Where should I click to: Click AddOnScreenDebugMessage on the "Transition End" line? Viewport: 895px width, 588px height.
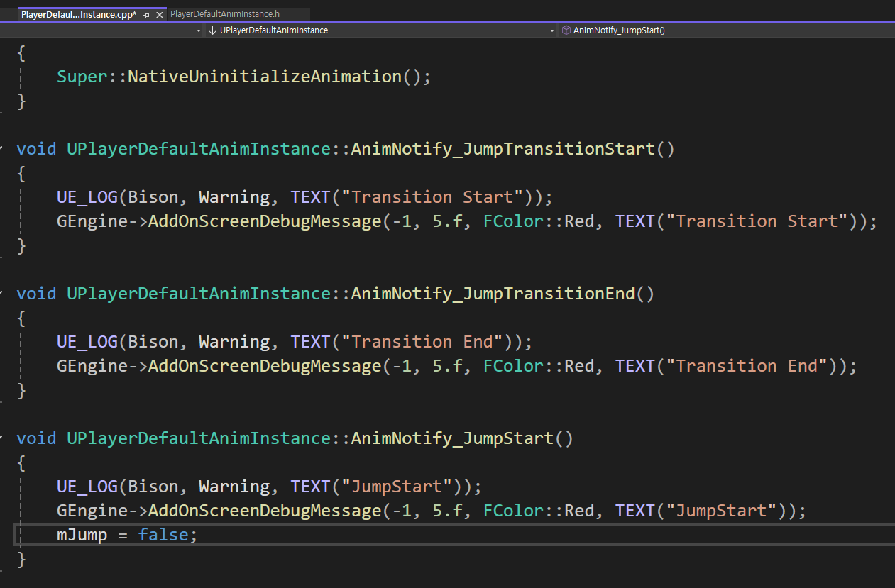[x=265, y=366]
